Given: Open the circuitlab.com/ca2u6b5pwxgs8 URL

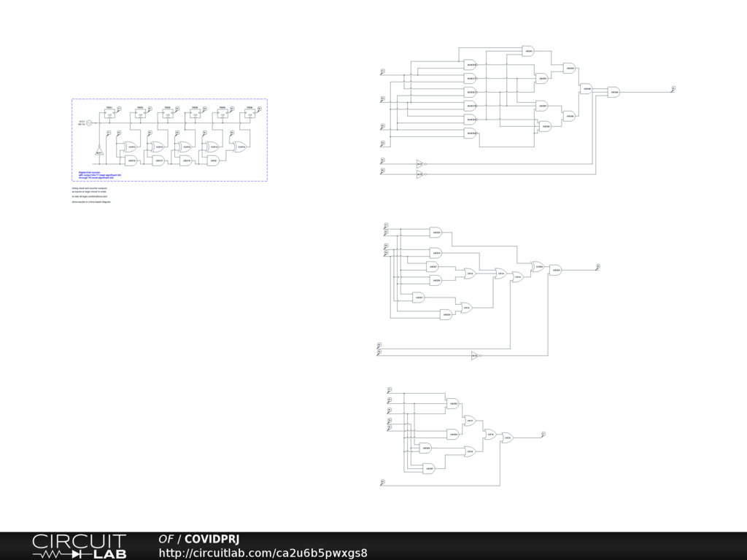Looking at the screenshot, I should click(263, 553).
